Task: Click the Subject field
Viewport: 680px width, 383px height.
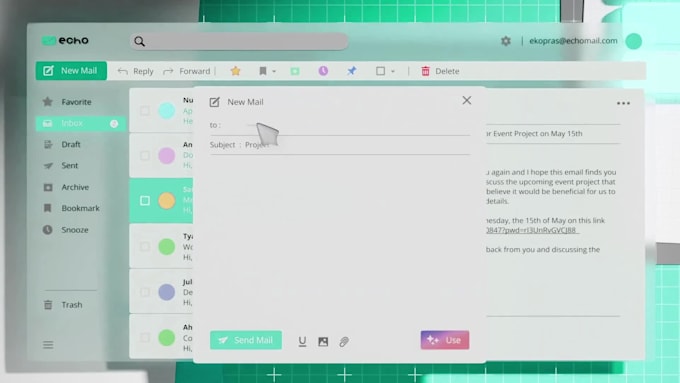Action: click(x=340, y=145)
